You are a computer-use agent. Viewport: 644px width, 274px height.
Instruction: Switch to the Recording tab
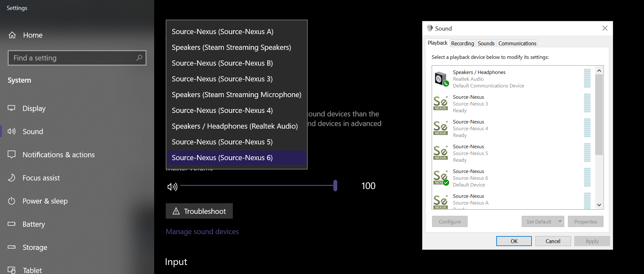pos(463,43)
